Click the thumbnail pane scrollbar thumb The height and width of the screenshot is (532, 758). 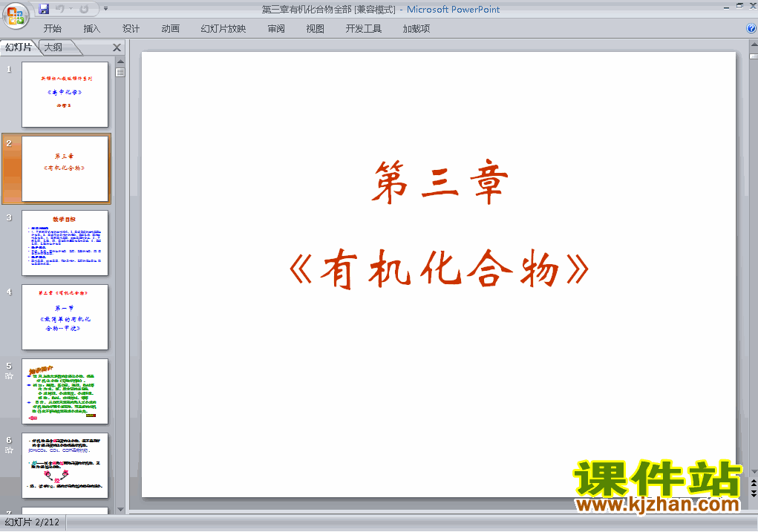(120, 73)
